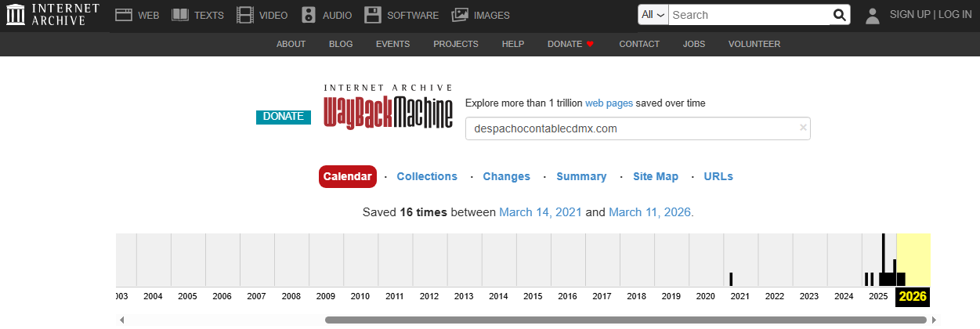Viewport: 980px width, 329px height.
Task: Switch to the Changes tab
Action: 507,176
